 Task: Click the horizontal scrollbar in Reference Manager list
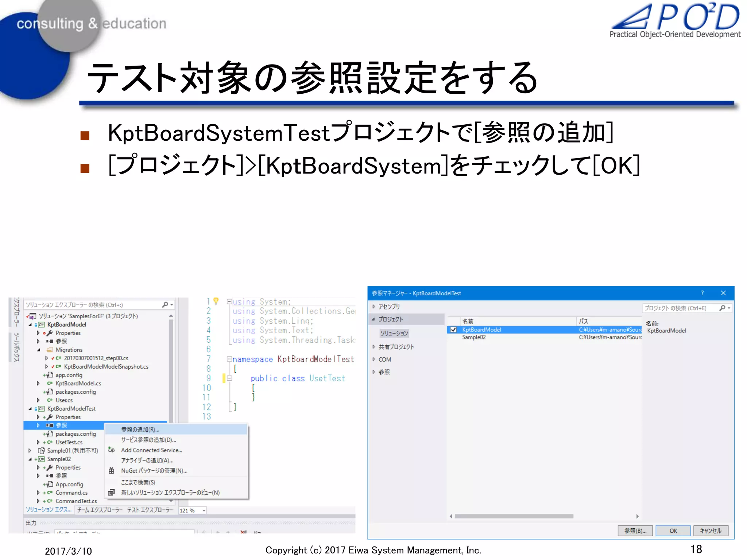(514, 516)
